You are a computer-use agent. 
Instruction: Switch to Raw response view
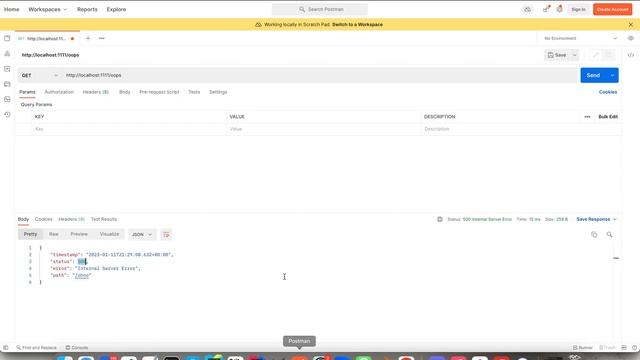pos(53,234)
